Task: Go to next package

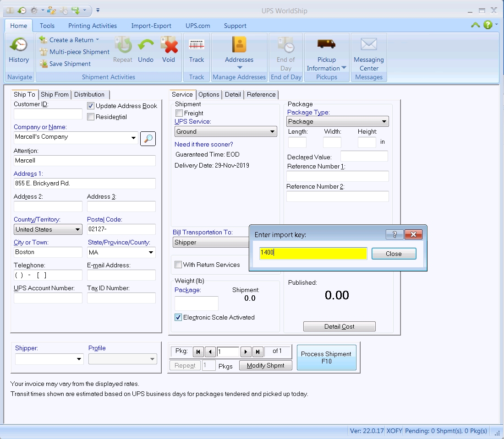Action: [246, 352]
